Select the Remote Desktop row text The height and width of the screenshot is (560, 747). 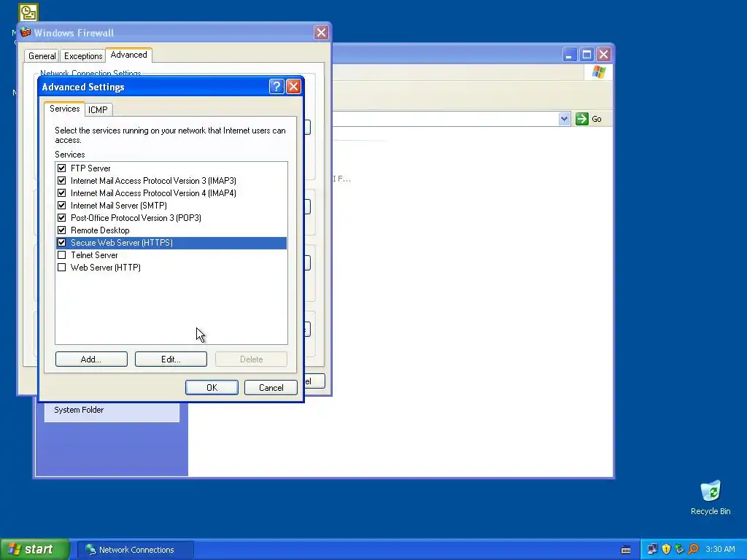point(100,230)
